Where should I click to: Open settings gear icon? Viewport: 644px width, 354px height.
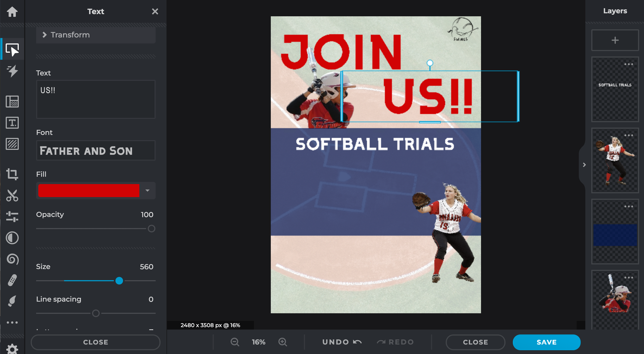coord(12,349)
